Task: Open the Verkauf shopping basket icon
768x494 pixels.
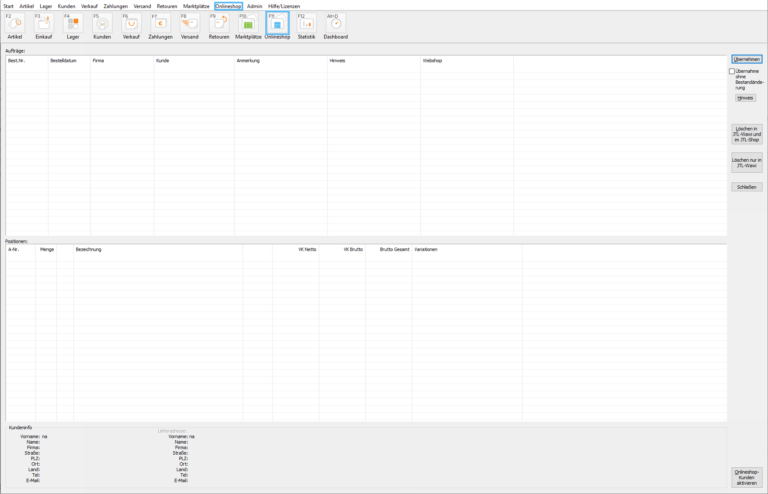Action: pos(131,24)
